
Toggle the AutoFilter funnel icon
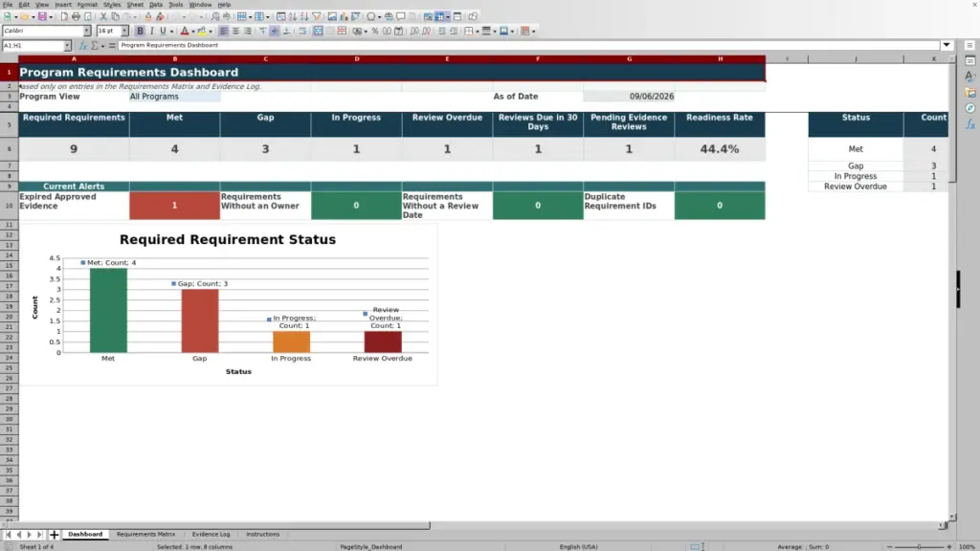316,16
